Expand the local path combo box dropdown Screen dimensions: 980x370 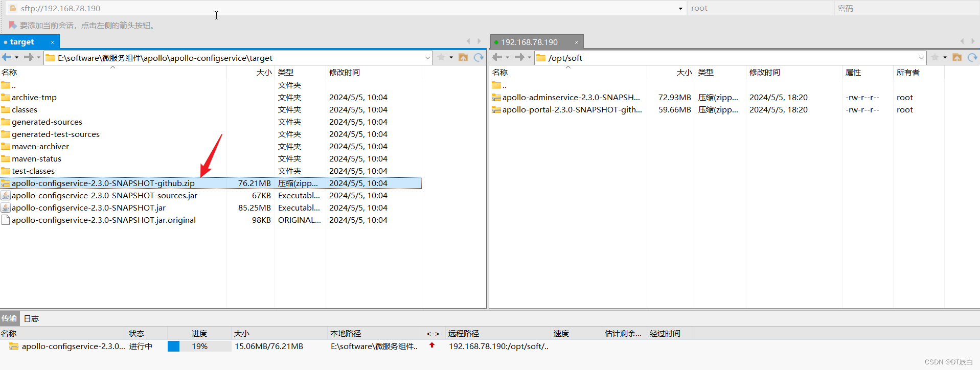[427, 58]
